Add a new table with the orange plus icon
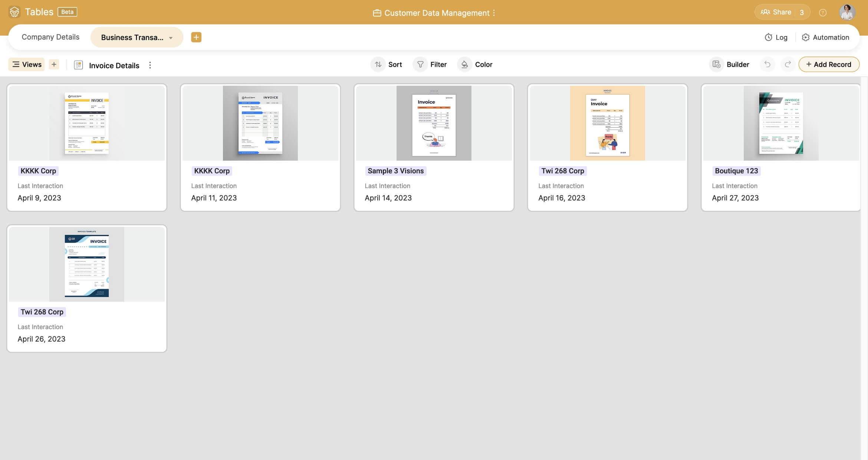Screen dimensions: 868x460 pyautogui.click(x=196, y=37)
